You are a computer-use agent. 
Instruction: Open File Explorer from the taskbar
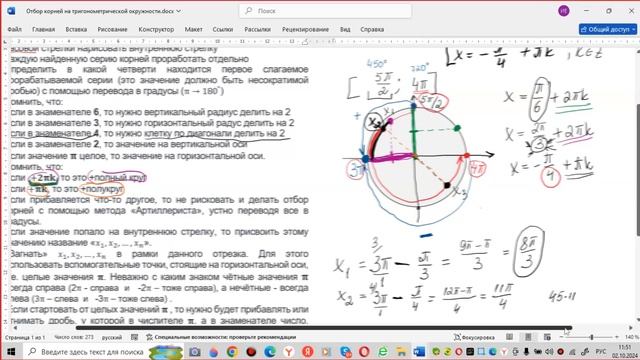pos(402,351)
